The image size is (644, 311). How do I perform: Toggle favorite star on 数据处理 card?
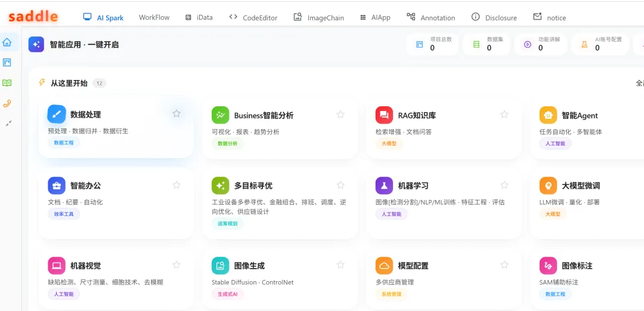[x=177, y=113]
